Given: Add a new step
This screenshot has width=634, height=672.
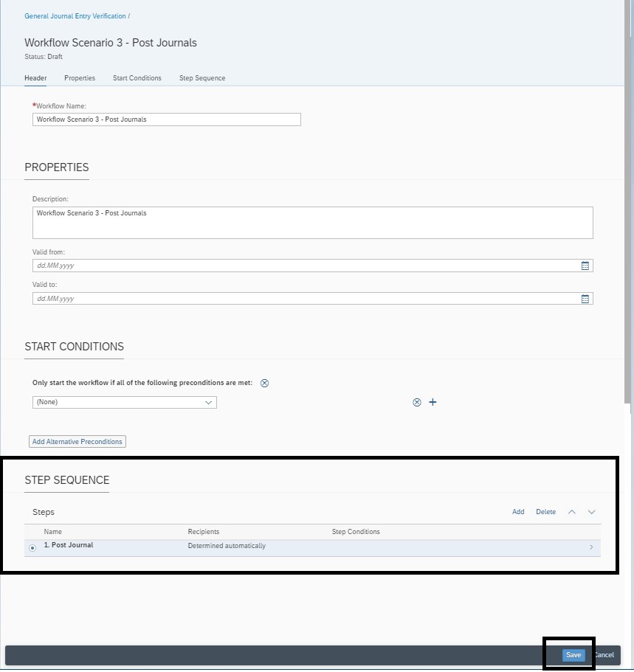Looking at the screenshot, I should (518, 512).
